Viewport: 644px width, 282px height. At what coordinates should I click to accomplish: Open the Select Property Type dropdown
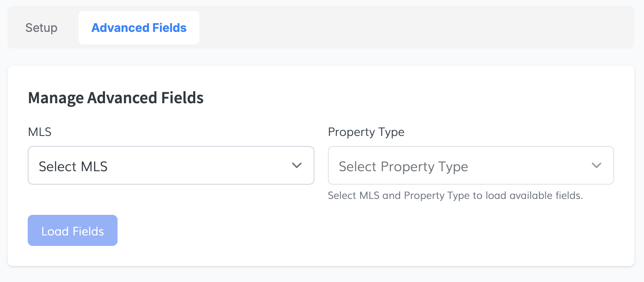tap(471, 165)
